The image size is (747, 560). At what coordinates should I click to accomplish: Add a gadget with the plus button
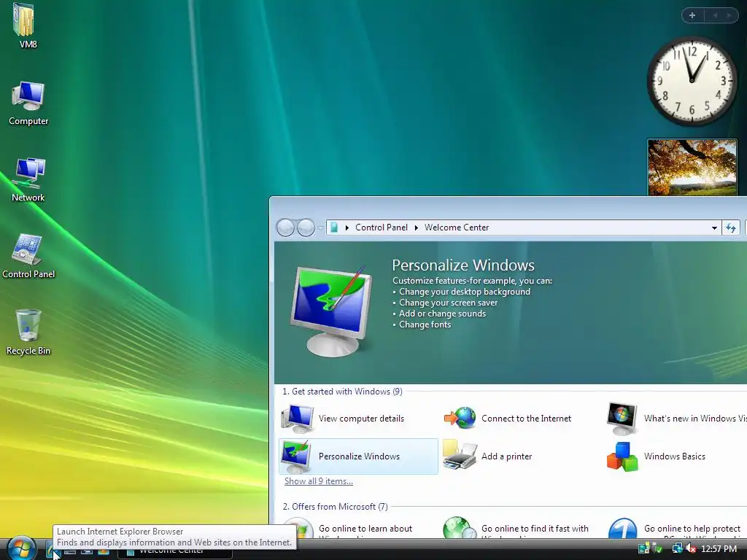click(692, 16)
